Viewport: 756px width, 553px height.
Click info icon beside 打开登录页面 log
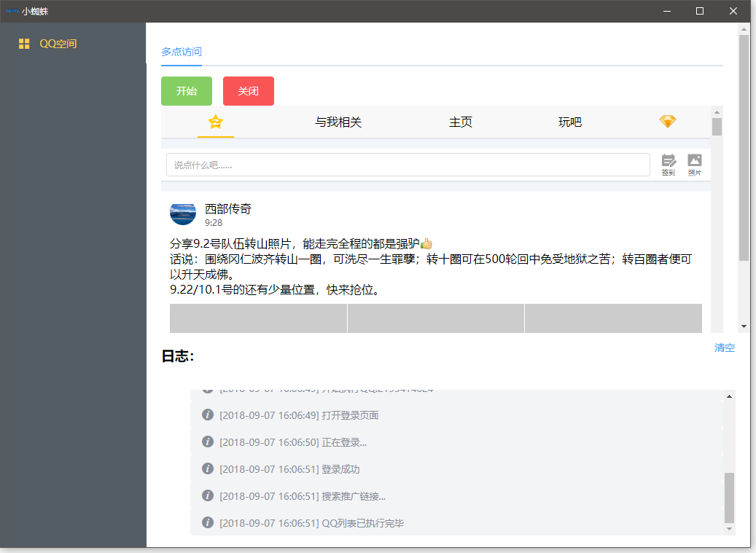208,415
